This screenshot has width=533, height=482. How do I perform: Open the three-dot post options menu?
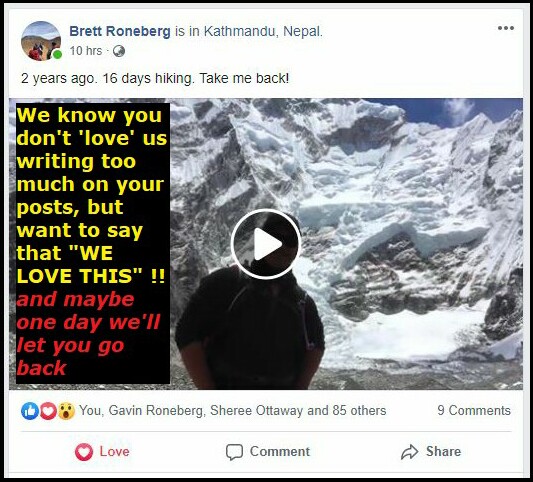pos(505,28)
